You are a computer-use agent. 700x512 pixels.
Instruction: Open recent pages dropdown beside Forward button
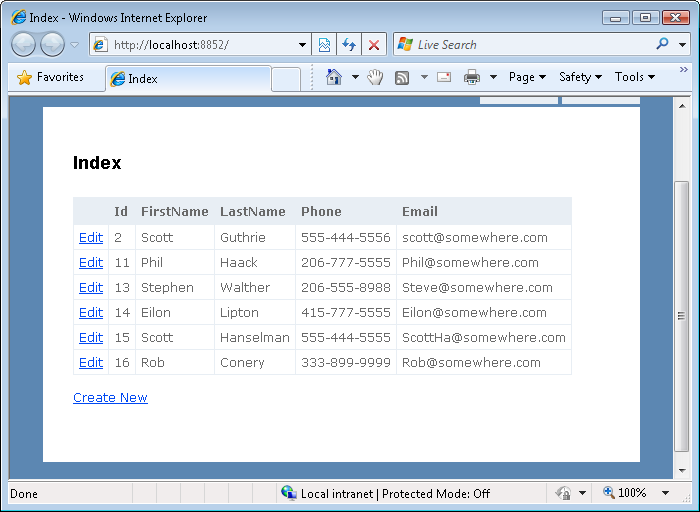75,45
